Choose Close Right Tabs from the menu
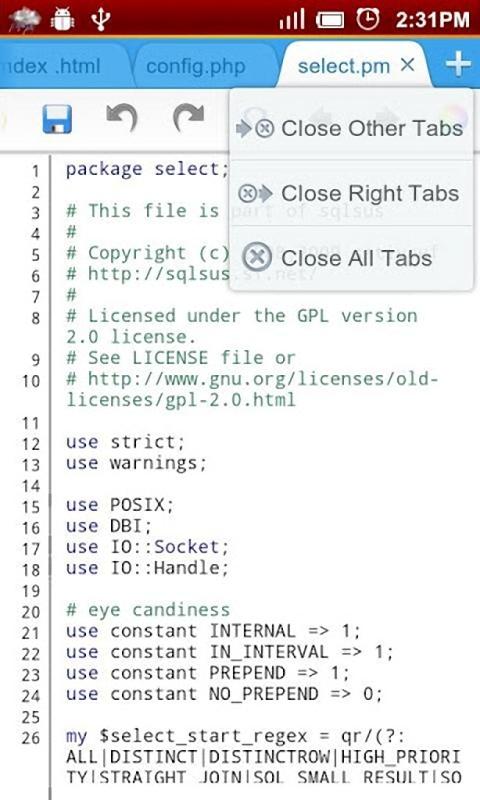The width and height of the screenshot is (480, 800). click(x=351, y=193)
